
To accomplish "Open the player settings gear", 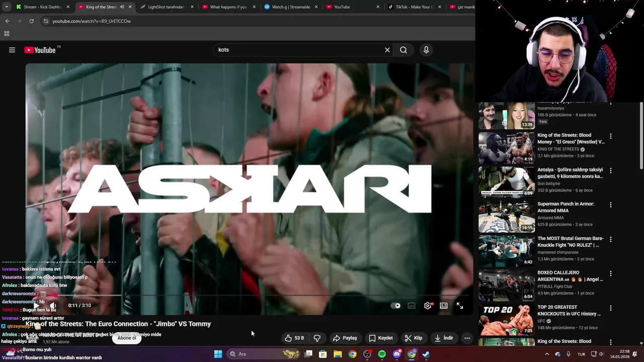I will point(428,306).
